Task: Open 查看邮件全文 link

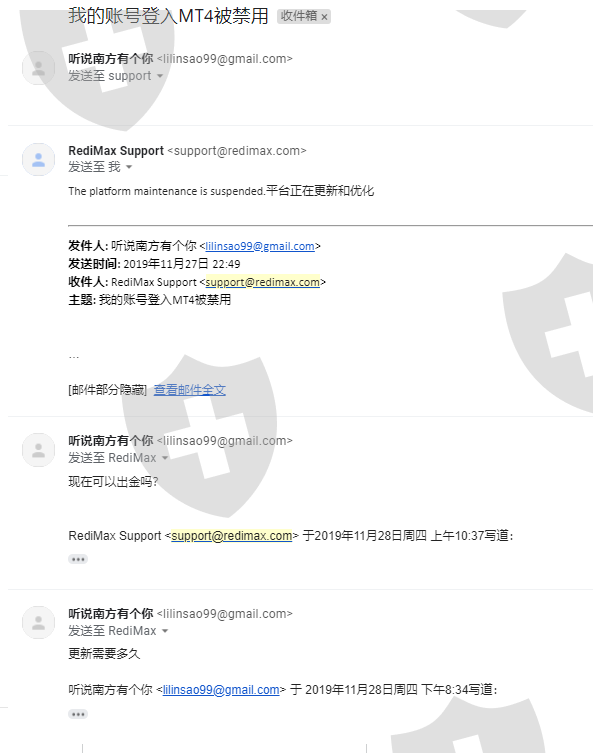Action: [190, 389]
